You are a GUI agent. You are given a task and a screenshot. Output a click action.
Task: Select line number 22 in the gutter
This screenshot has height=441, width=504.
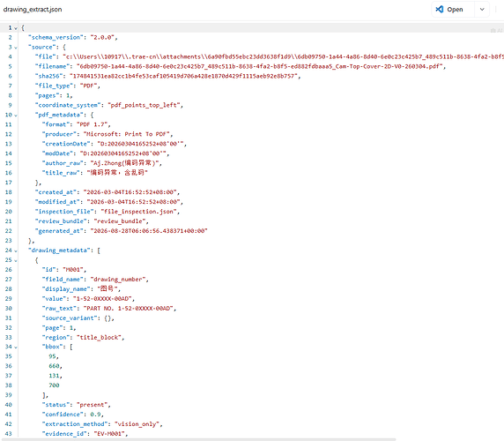click(9, 231)
